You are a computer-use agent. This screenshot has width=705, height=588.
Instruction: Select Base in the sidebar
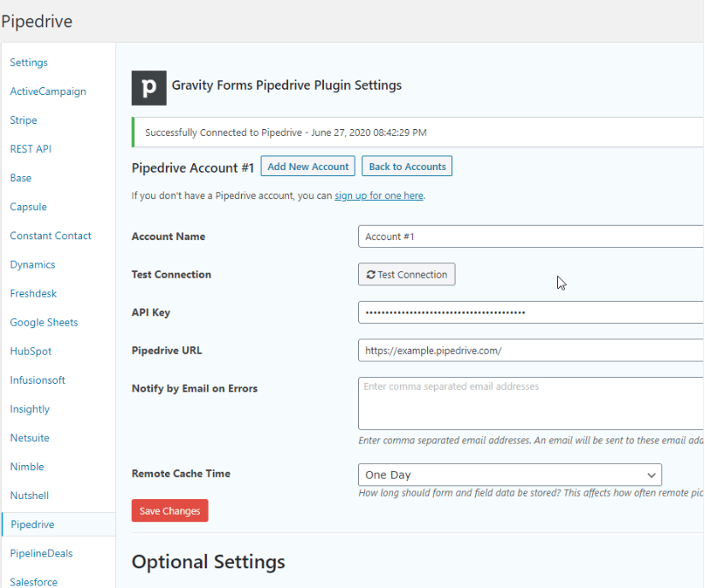click(21, 178)
